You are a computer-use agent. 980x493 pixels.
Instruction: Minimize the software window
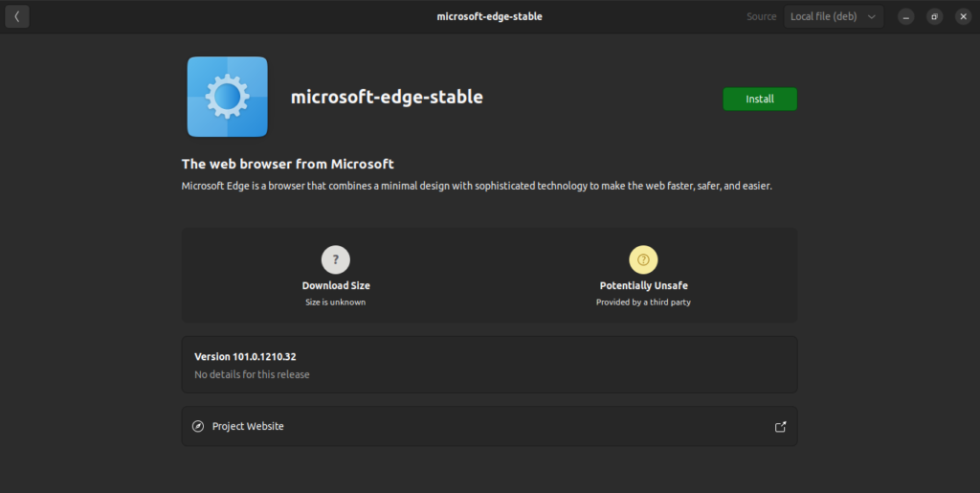click(x=906, y=17)
